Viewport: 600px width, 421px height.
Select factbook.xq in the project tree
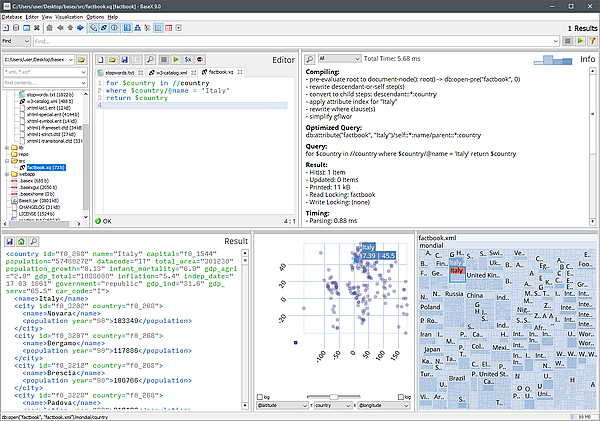tap(42, 167)
